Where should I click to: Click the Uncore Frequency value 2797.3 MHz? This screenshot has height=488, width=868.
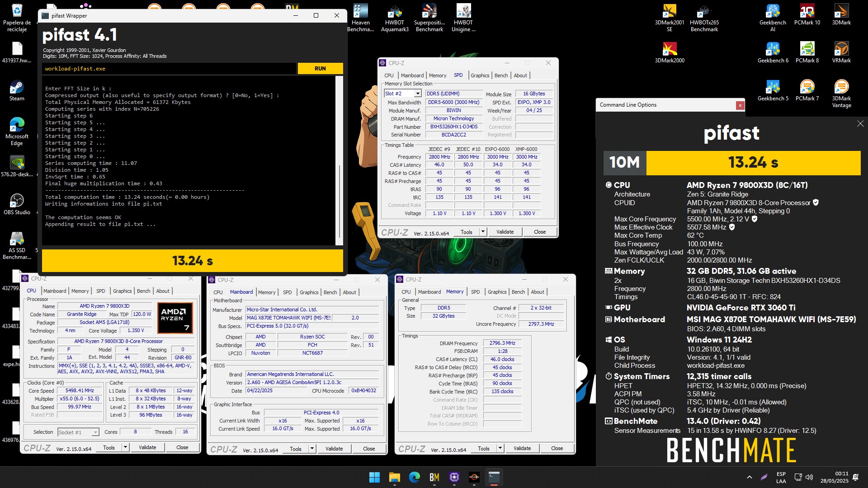tap(541, 324)
